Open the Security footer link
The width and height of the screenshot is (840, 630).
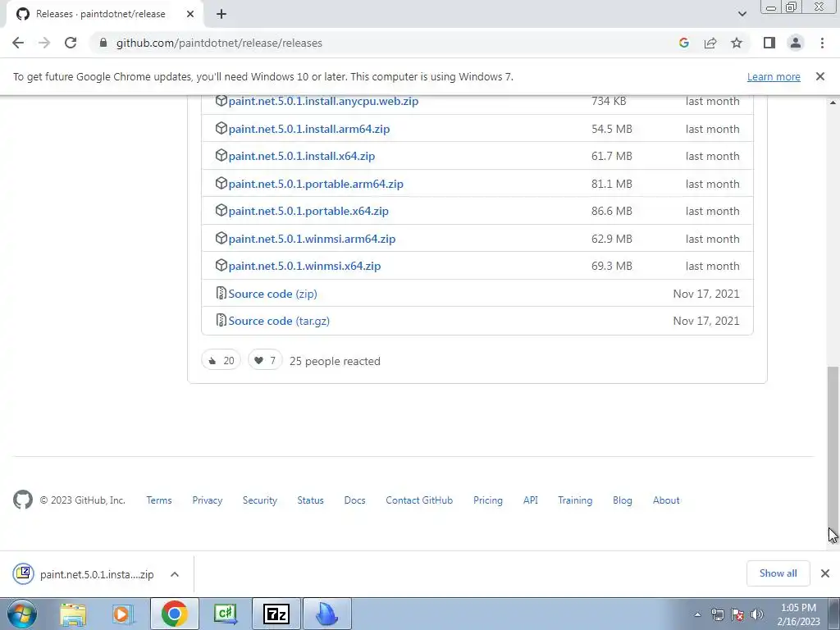260,500
